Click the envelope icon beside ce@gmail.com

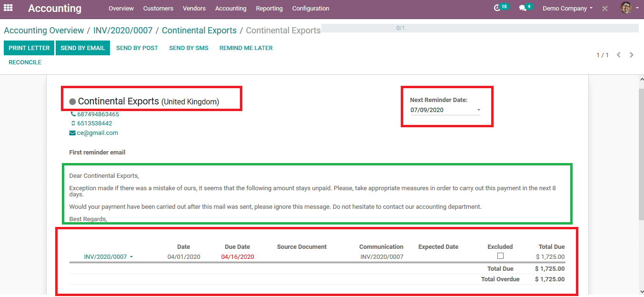pyautogui.click(x=72, y=133)
